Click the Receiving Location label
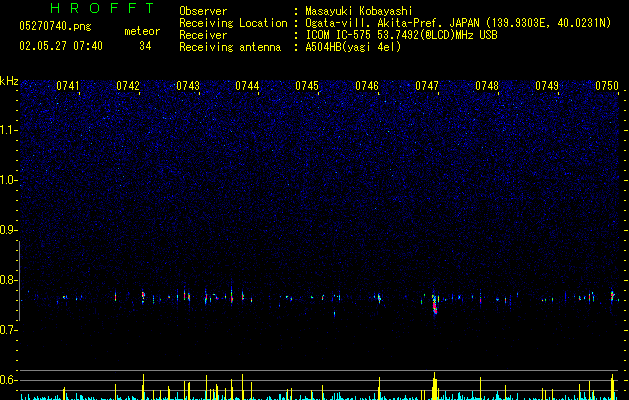The image size is (629, 400). point(233,23)
